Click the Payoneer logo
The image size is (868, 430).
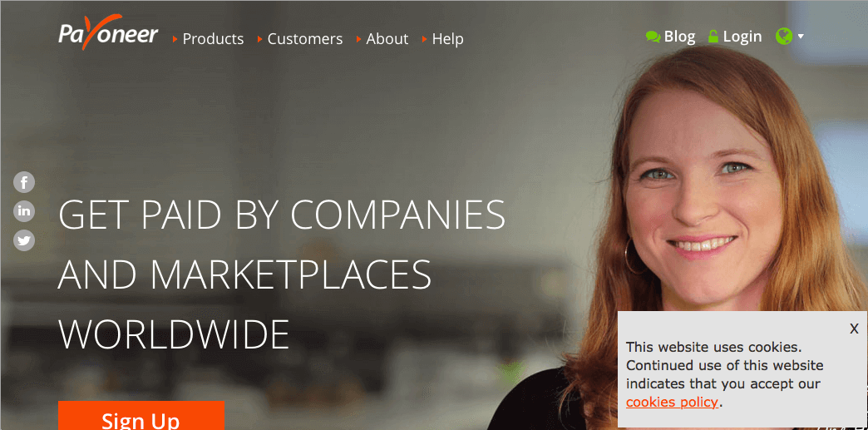pyautogui.click(x=108, y=32)
